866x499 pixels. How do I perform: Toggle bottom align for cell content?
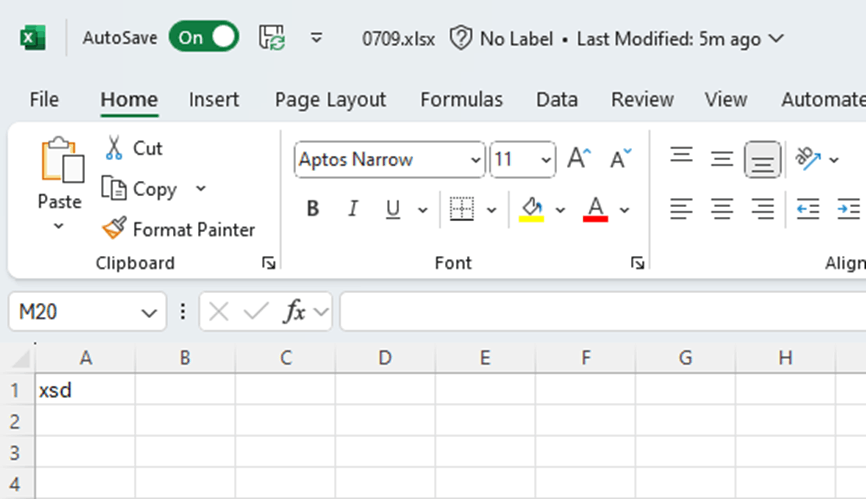click(762, 159)
